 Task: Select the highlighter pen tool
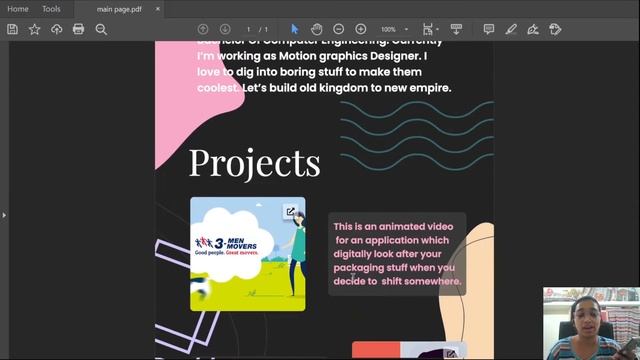point(511,29)
